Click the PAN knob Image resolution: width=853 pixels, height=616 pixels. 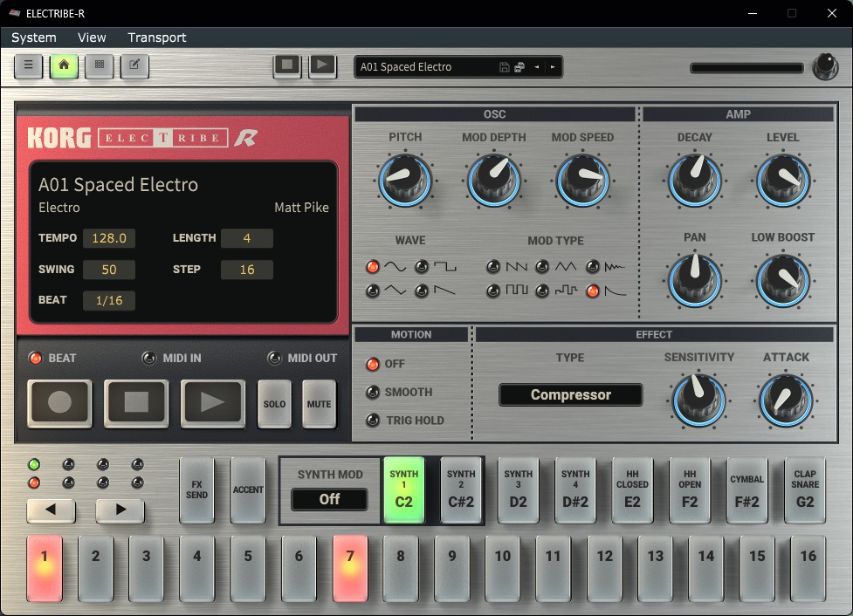pyautogui.click(x=695, y=281)
